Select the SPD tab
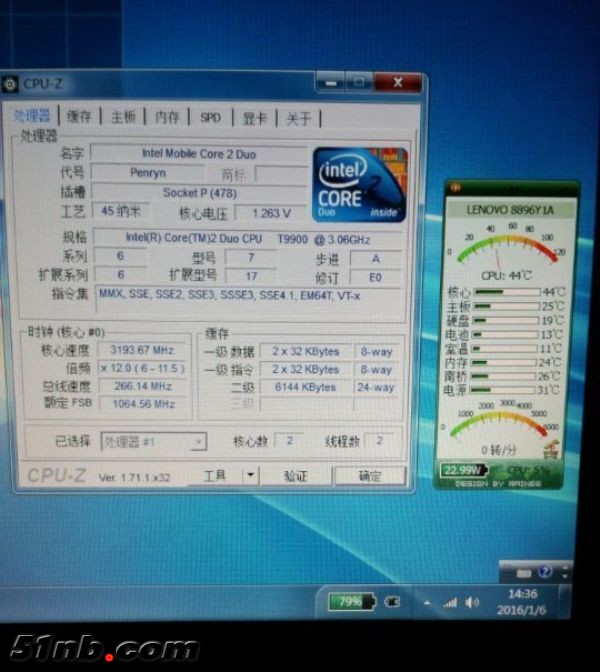The width and height of the screenshot is (600, 672). click(210, 117)
